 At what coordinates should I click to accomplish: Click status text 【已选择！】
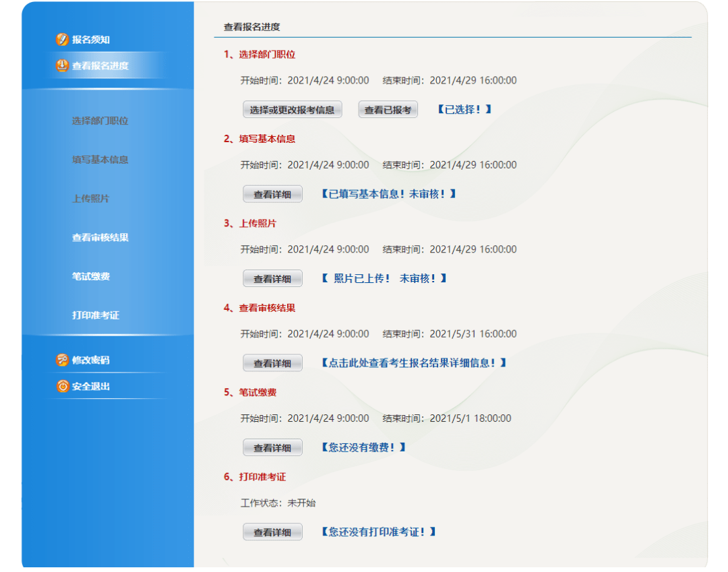coord(464,110)
